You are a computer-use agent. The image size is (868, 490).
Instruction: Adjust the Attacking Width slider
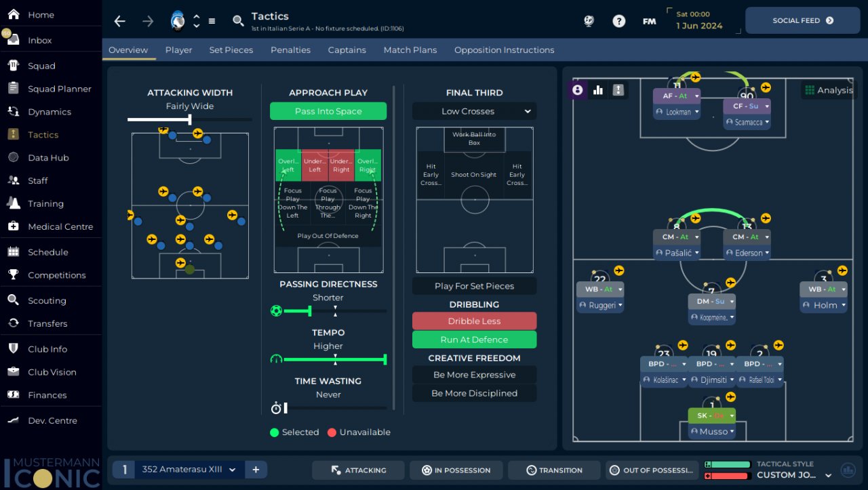click(190, 119)
